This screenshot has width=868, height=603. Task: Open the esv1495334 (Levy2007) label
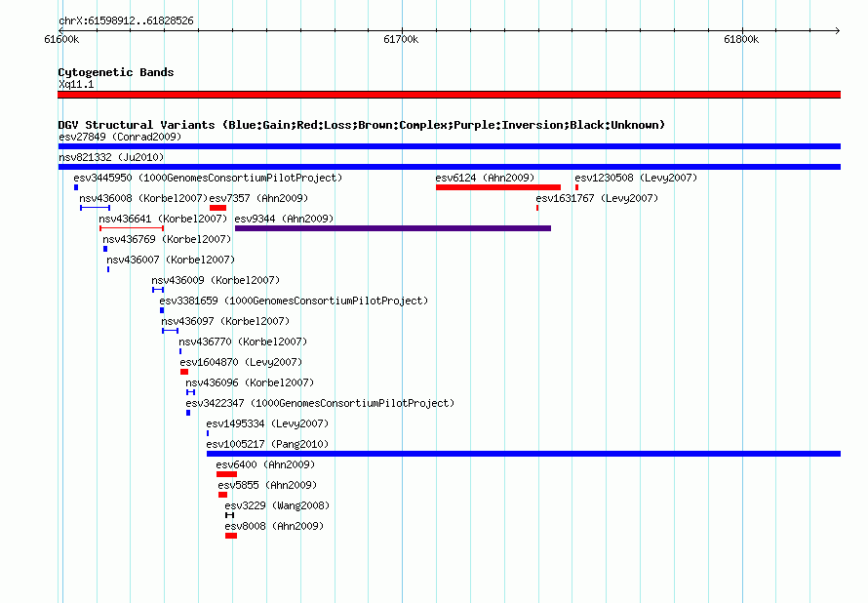pos(267,423)
